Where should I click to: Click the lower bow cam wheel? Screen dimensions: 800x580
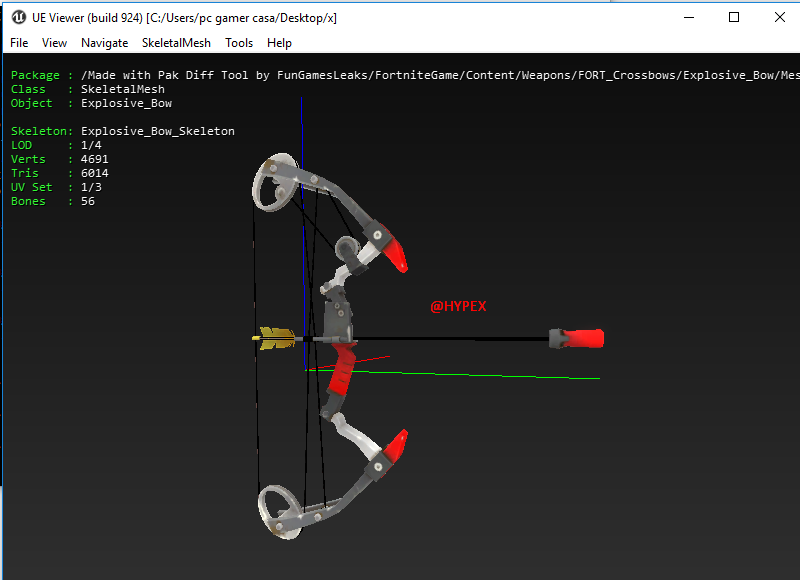point(279,512)
